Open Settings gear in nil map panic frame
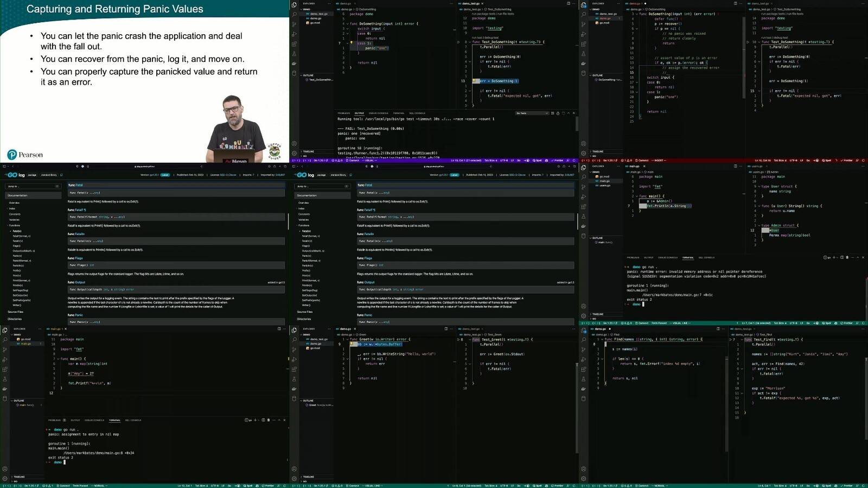The width and height of the screenshot is (868, 488). tap(5, 479)
